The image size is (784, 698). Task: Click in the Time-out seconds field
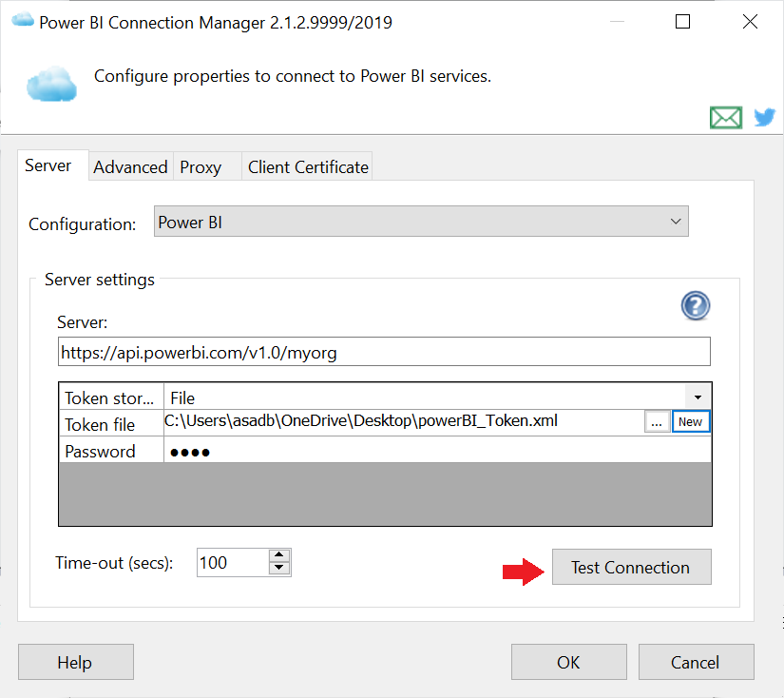(233, 562)
